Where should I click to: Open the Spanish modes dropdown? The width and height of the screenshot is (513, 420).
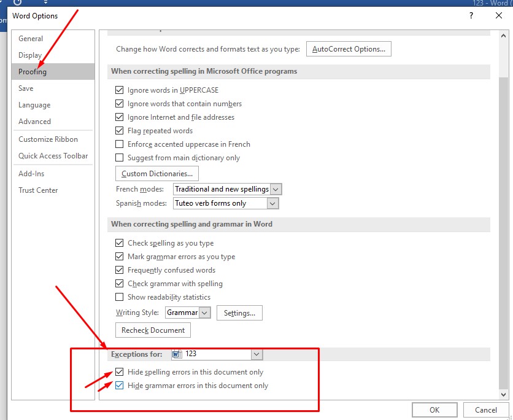pos(272,203)
